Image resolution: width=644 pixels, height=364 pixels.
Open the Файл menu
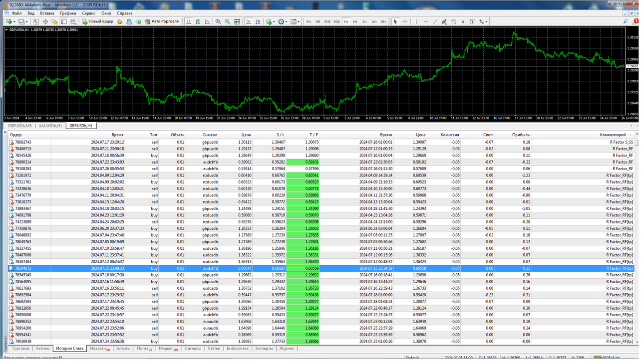point(16,13)
